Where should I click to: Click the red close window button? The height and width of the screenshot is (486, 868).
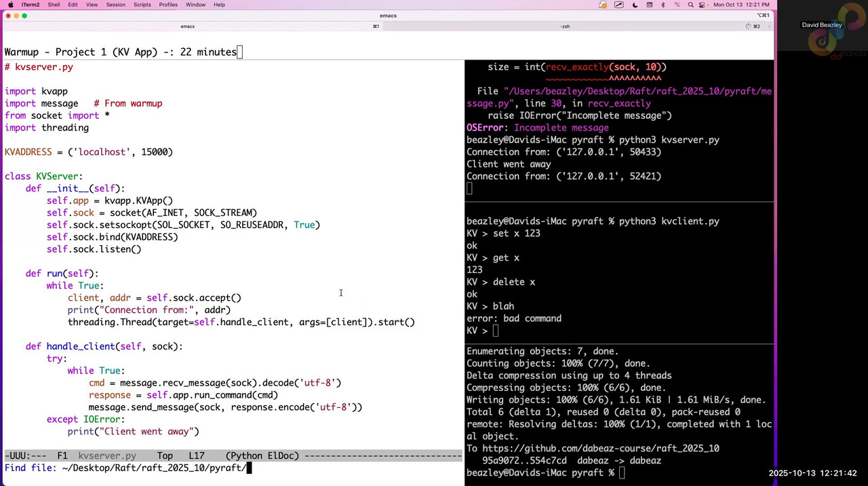[x=8, y=16]
